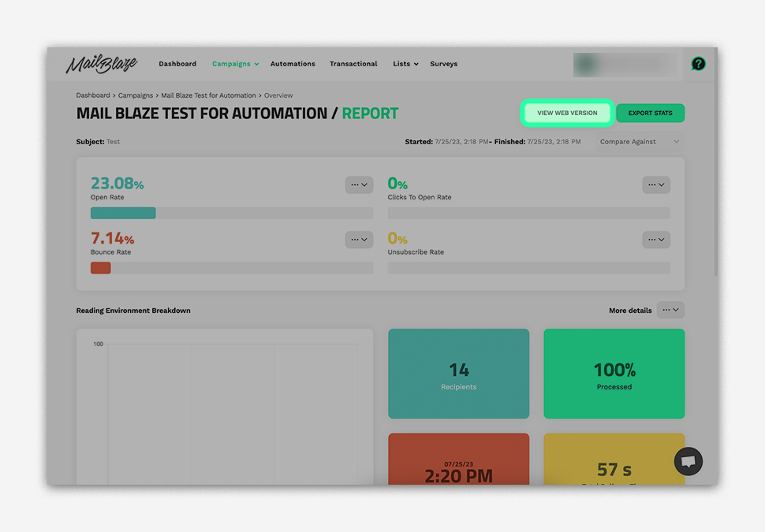The image size is (765, 532).
Task: Click the Export Stats button
Action: pos(650,113)
